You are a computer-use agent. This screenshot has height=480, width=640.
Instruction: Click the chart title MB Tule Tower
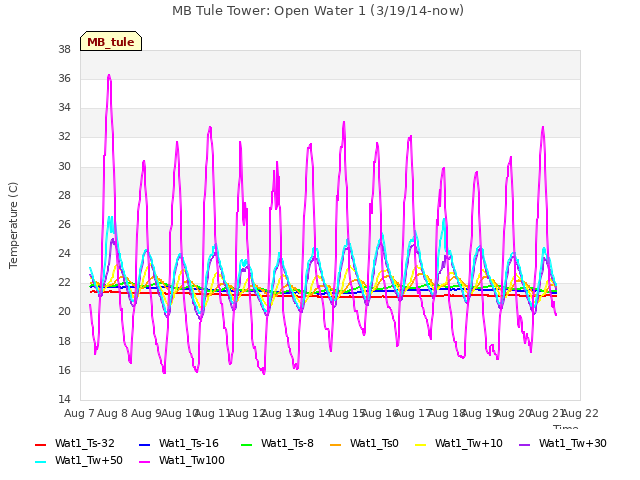[318, 11]
